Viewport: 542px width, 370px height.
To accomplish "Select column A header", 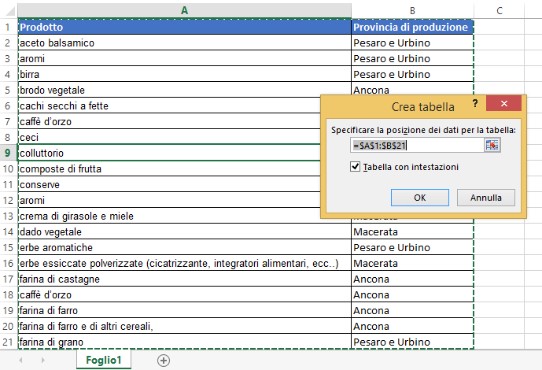I will [x=185, y=10].
